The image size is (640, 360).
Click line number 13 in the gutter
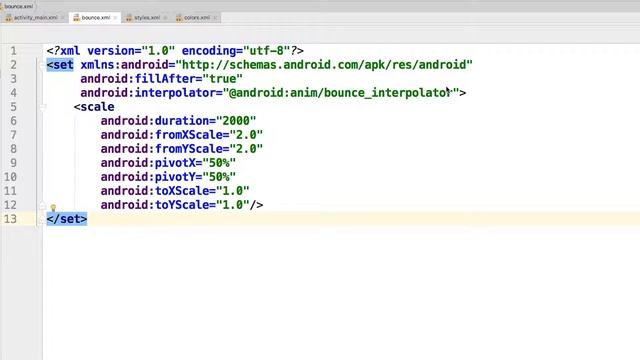pos(10,219)
